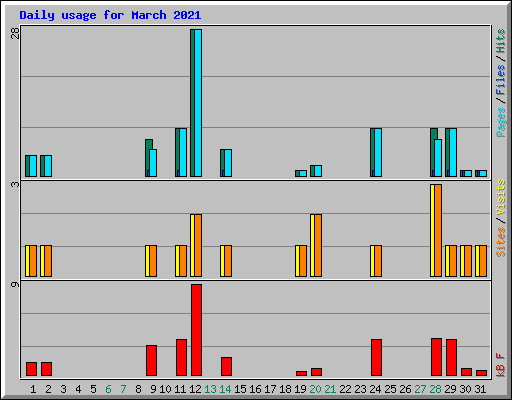Click the 'KB F' legend label

click(500, 365)
